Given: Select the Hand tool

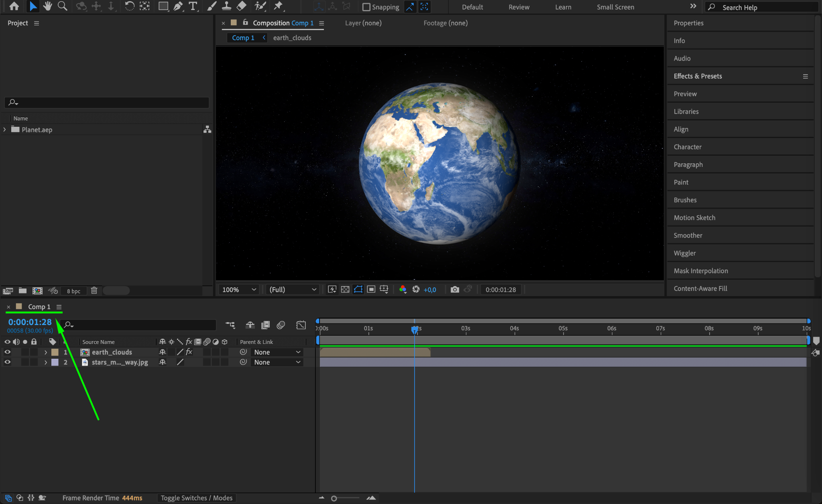Looking at the screenshot, I should coord(48,6).
